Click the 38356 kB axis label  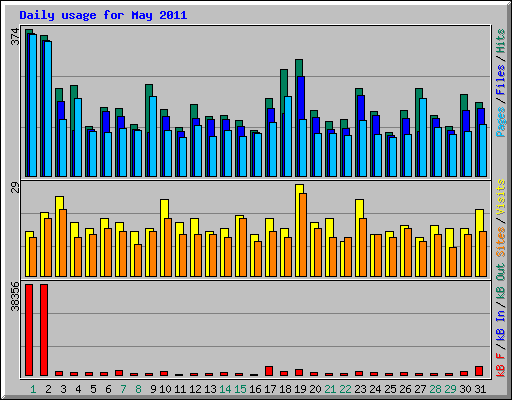pos(16,296)
